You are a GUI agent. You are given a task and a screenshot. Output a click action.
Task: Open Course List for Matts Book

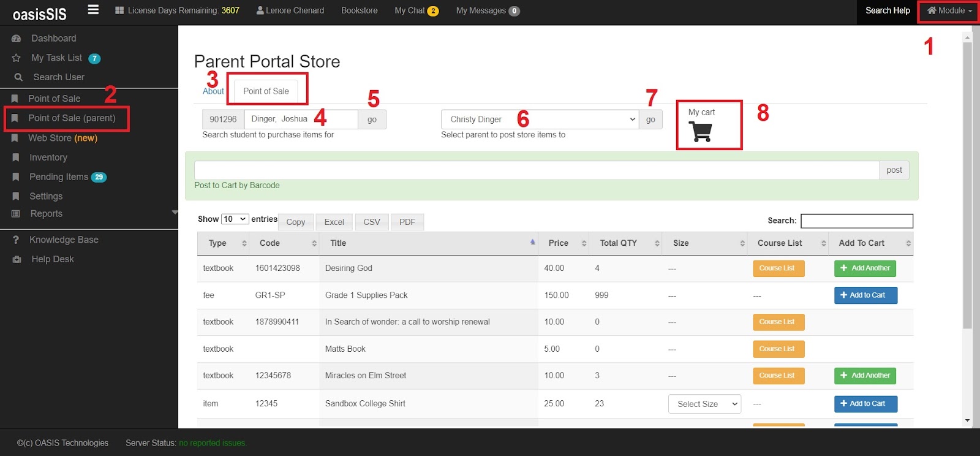(777, 349)
